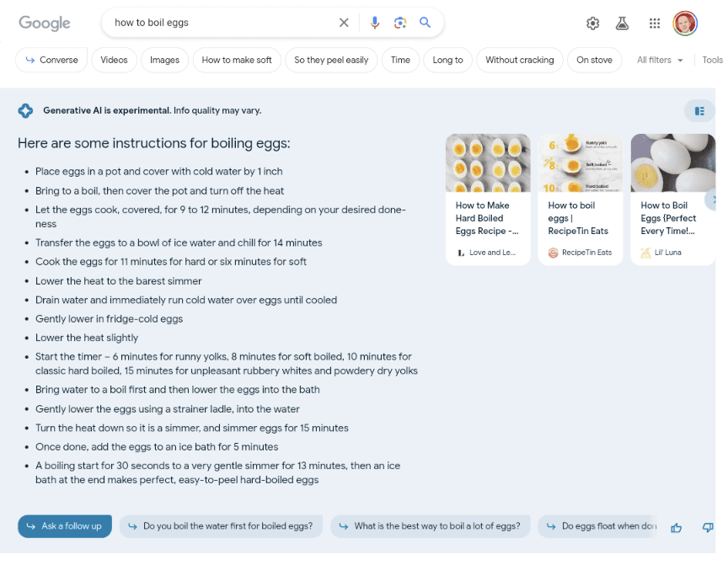Select the "Without cracking" chip
728x570 pixels.
coord(520,60)
